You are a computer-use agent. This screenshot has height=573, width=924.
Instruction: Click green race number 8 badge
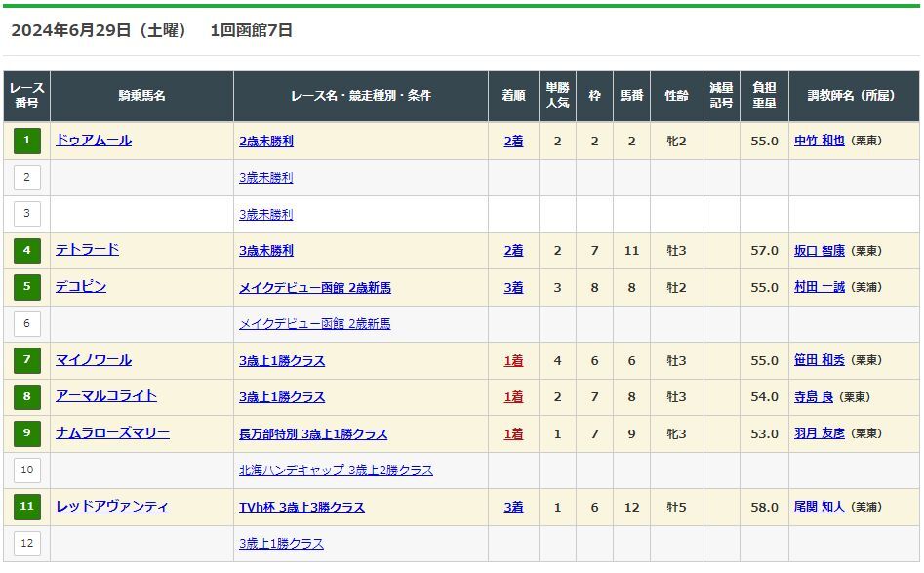click(27, 396)
